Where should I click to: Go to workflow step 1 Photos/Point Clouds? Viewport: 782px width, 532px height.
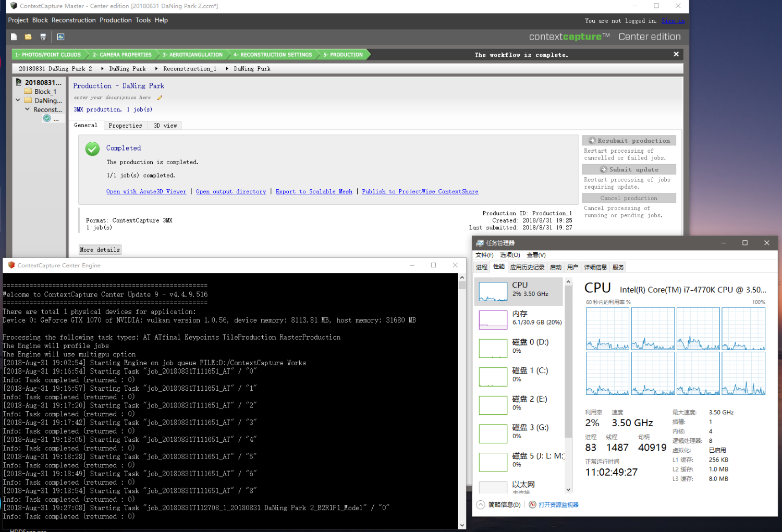pos(48,55)
